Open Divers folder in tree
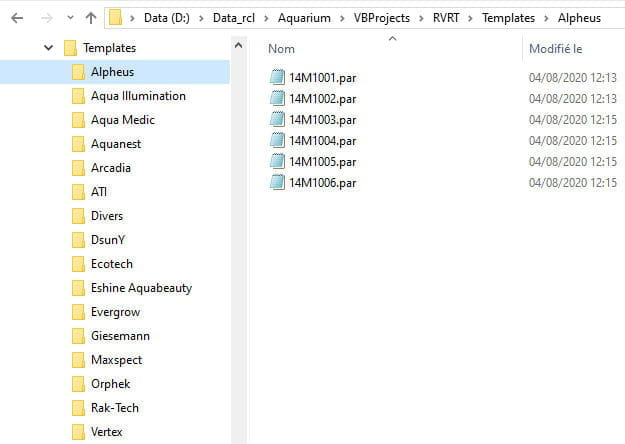Image resolution: width=625 pixels, height=444 pixels. tap(107, 216)
